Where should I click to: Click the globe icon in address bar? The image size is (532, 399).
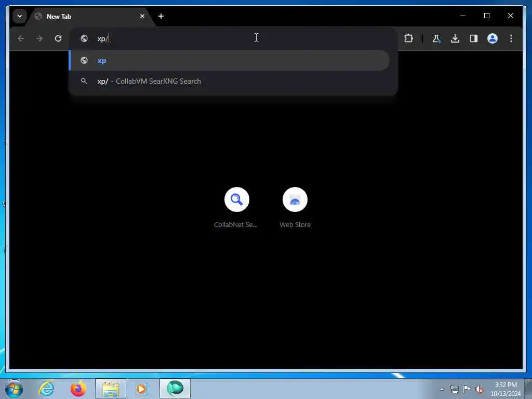click(x=84, y=38)
